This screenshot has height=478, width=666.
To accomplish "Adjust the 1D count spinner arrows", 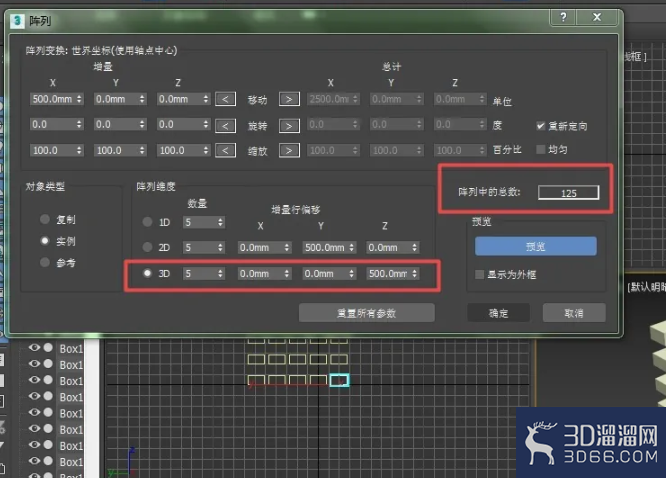I will 220,222.
